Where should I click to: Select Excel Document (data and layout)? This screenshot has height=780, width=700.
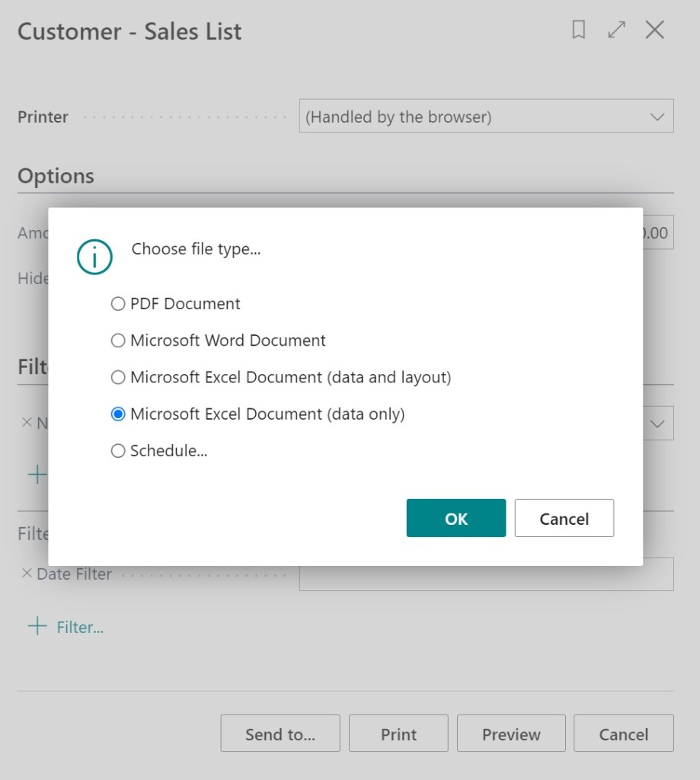pyautogui.click(x=118, y=377)
